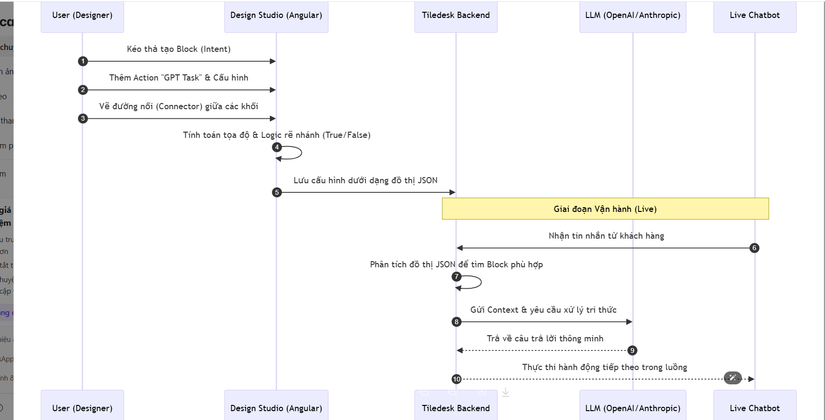Select the circled number 6 marker
Screen dimensions: 825x420
click(x=754, y=247)
